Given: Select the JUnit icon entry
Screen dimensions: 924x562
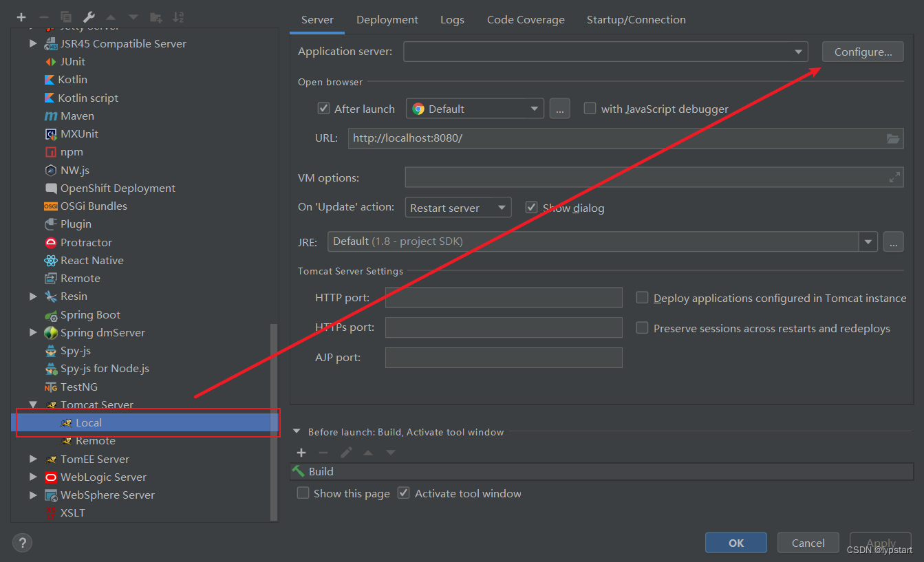Looking at the screenshot, I should [x=50, y=61].
